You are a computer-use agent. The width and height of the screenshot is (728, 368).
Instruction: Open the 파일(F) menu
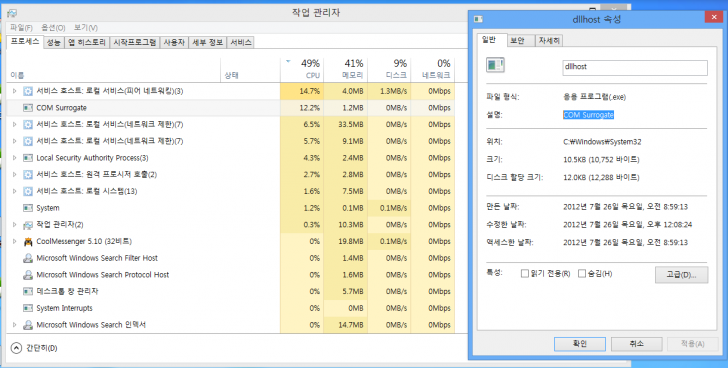[21, 28]
